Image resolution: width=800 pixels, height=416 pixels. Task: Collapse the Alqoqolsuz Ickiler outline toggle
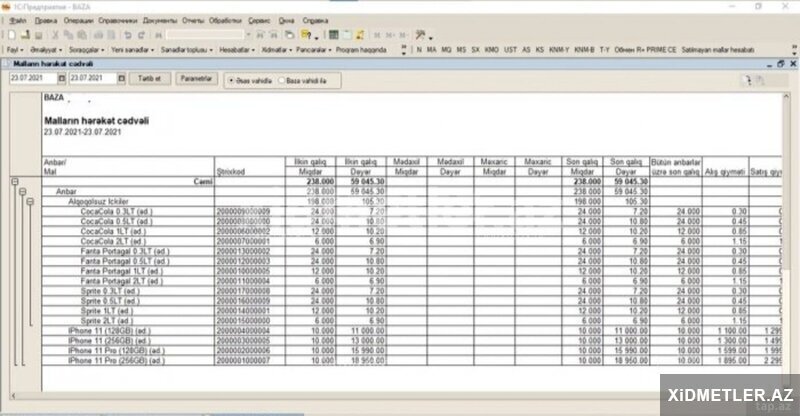click(x=31, y=201)
